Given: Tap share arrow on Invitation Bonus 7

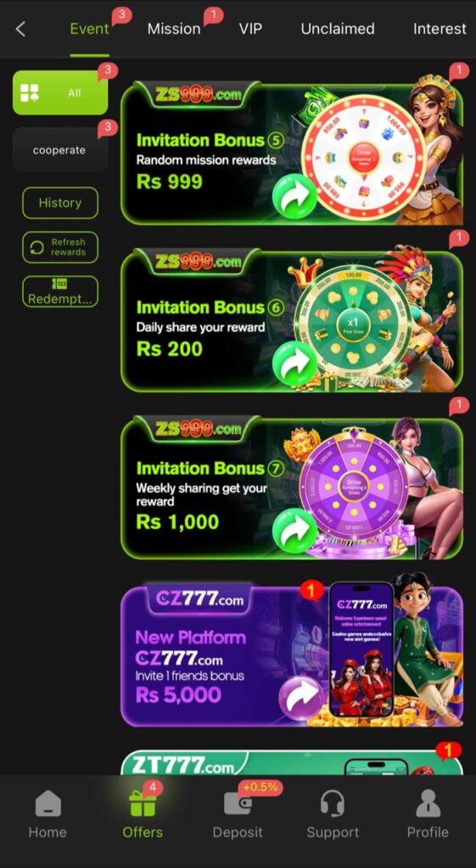Looking at the screenshot, I should [294, 531].
